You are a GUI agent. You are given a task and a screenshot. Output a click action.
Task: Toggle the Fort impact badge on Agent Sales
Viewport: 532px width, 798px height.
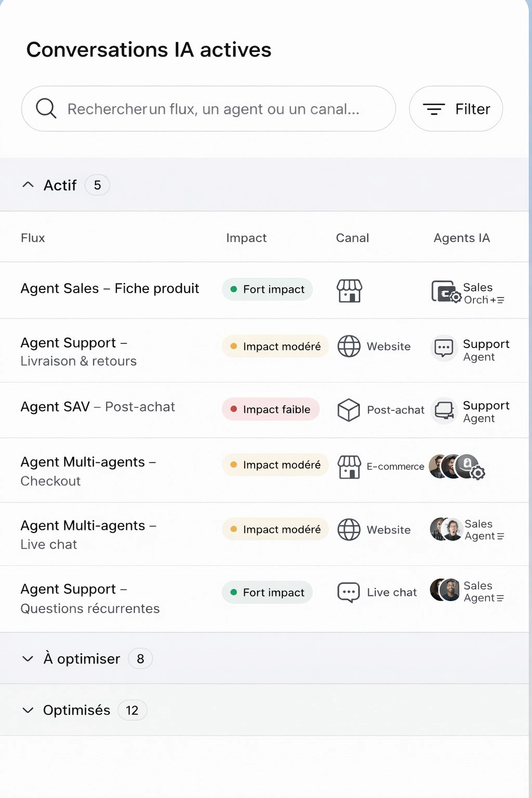click(x=267, y=289)
